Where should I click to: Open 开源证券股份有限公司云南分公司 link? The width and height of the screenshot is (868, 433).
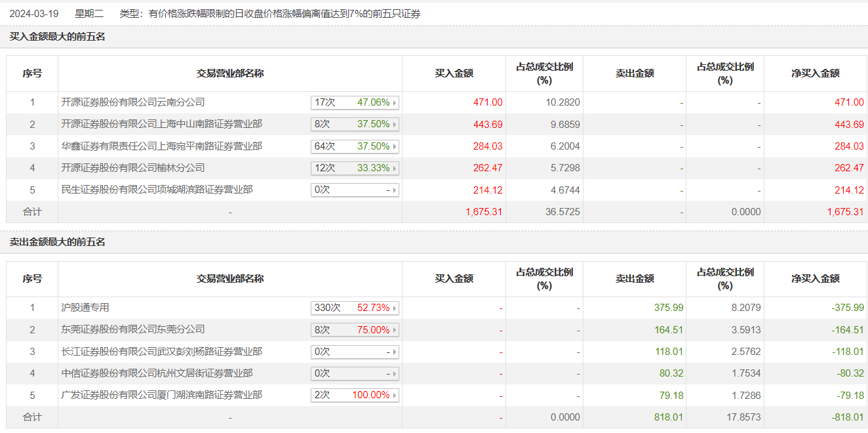tap(133, 102)
